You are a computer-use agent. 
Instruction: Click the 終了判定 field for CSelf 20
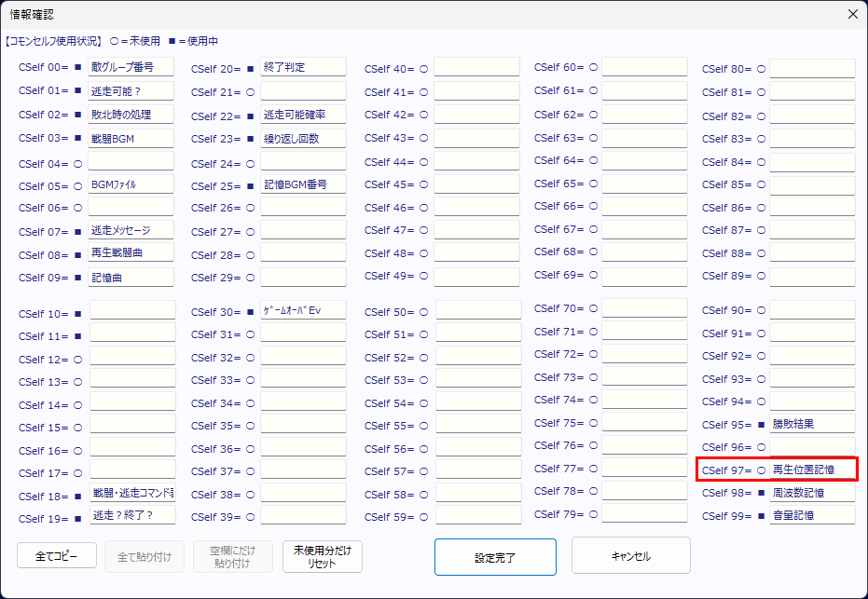[303, 68]
